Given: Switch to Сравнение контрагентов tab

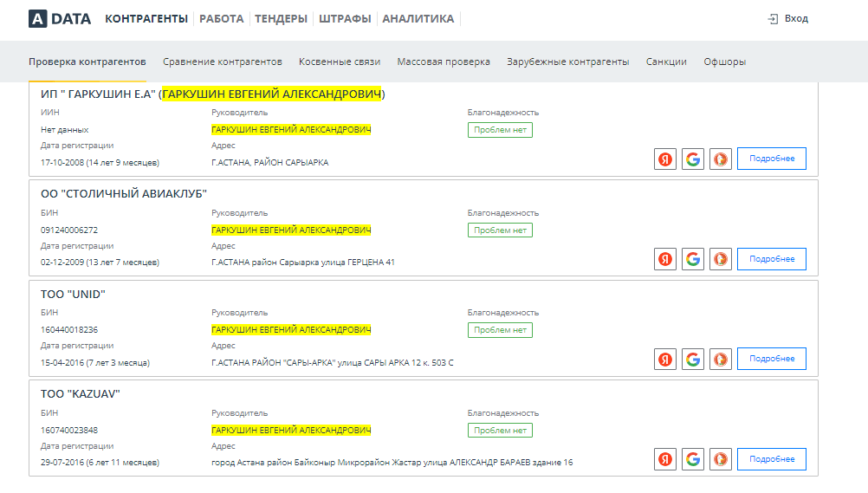Looking at the screenshot, I should tap(223, 62).
